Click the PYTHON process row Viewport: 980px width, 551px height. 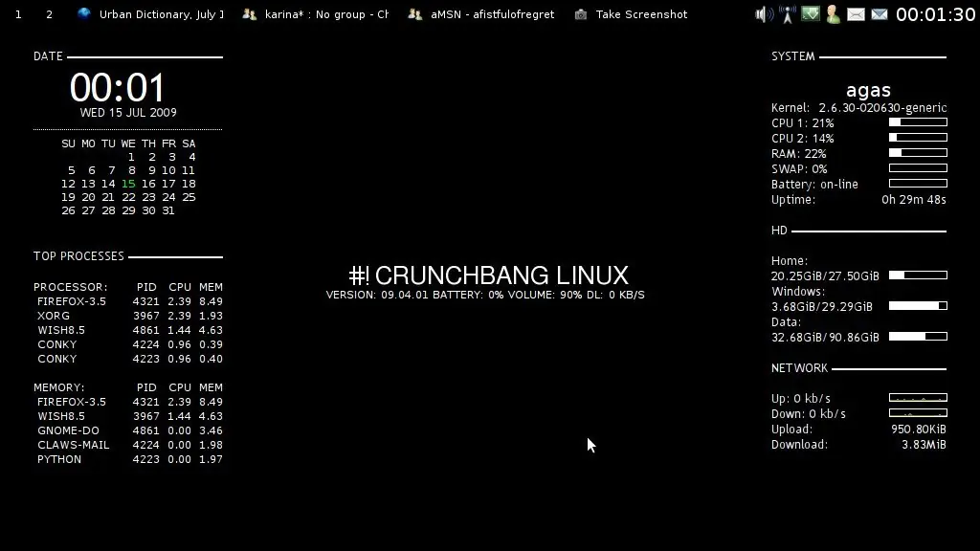click(x=130, y=460)
